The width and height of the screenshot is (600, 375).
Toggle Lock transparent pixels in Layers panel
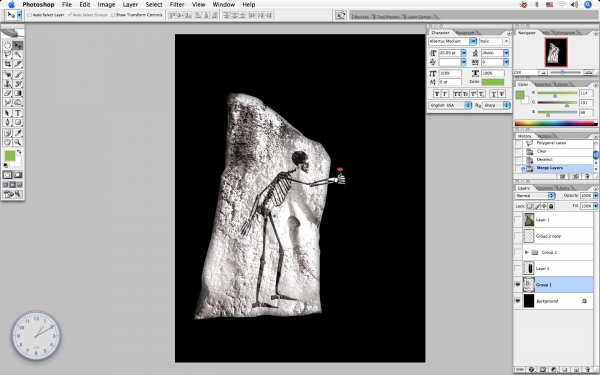(x=530, y=206)
